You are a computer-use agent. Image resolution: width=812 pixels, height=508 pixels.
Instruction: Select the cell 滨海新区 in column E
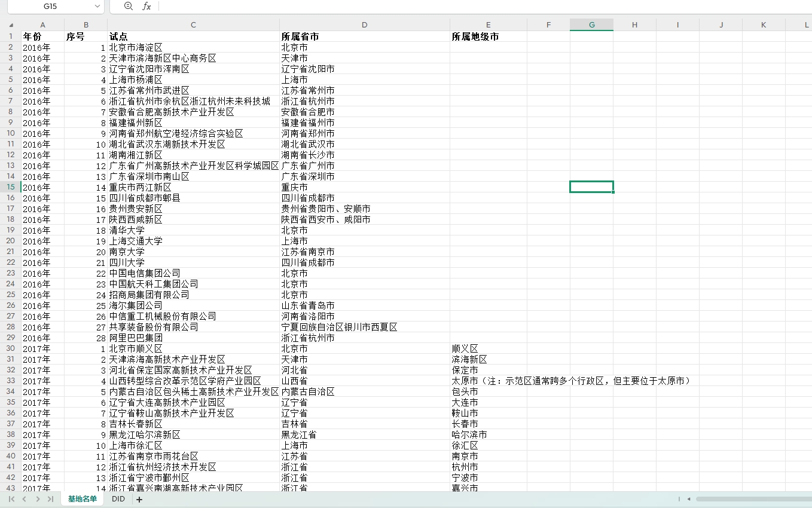tap(489, 359)
